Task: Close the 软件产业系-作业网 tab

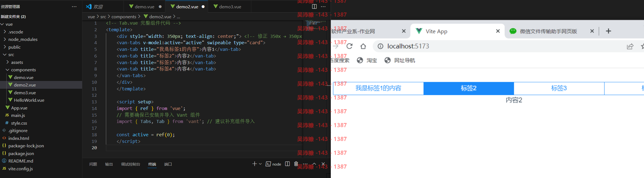Action: (404, 31)
